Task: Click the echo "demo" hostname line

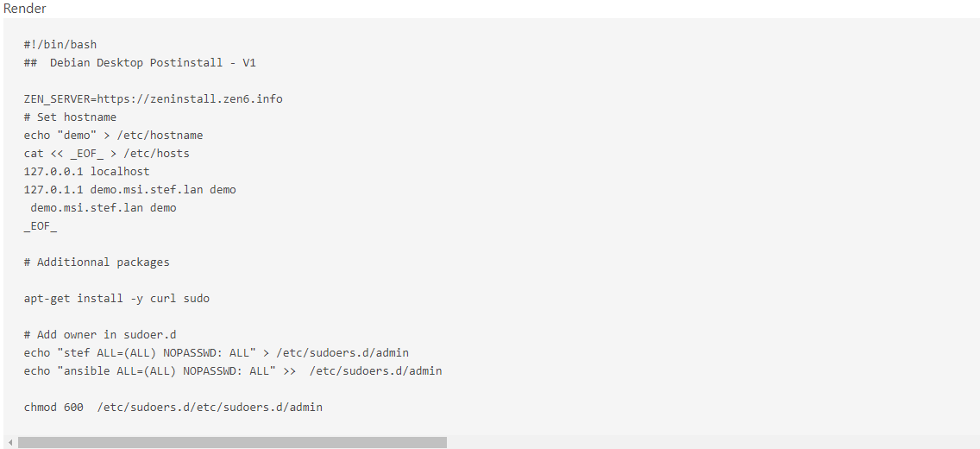Action: (113, 136)
